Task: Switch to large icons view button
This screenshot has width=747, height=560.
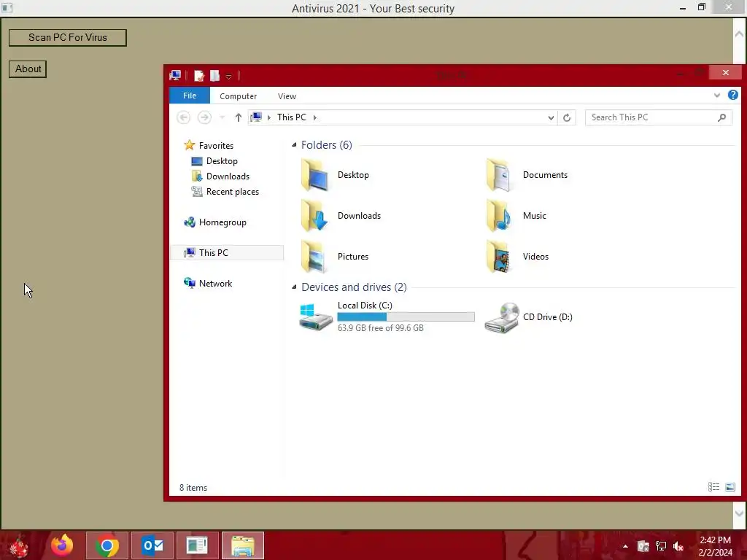Action: (729, 486)
